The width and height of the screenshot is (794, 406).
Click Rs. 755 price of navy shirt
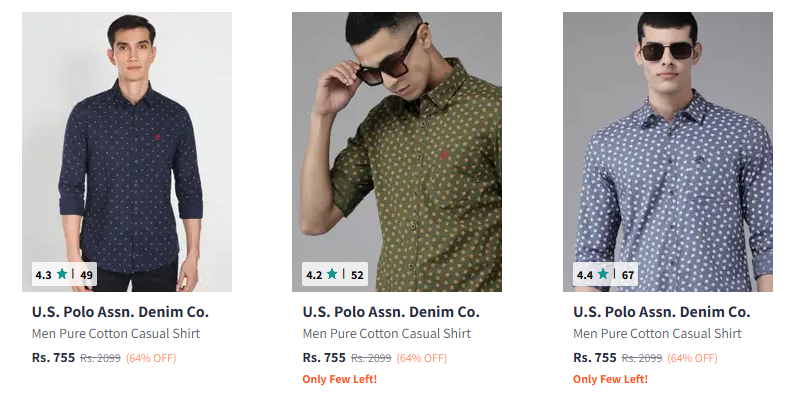point(53,357)
